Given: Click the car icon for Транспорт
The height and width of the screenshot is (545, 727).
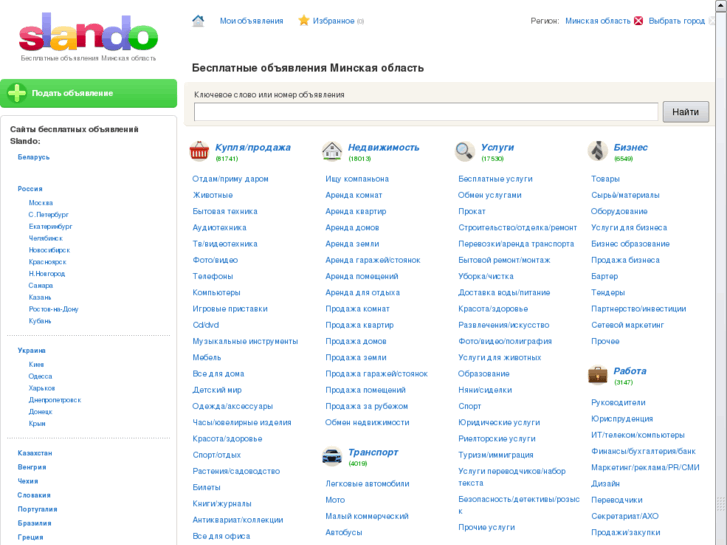Looking at the screenshot, I should coord(332,457).
